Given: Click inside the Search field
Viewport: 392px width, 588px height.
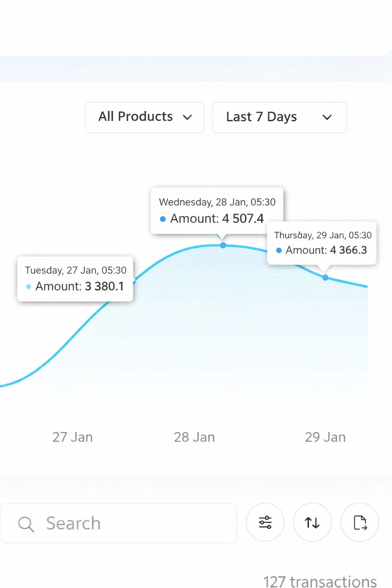Looking at the screenshot, I should pyautogui.click(x=115, y=523).
